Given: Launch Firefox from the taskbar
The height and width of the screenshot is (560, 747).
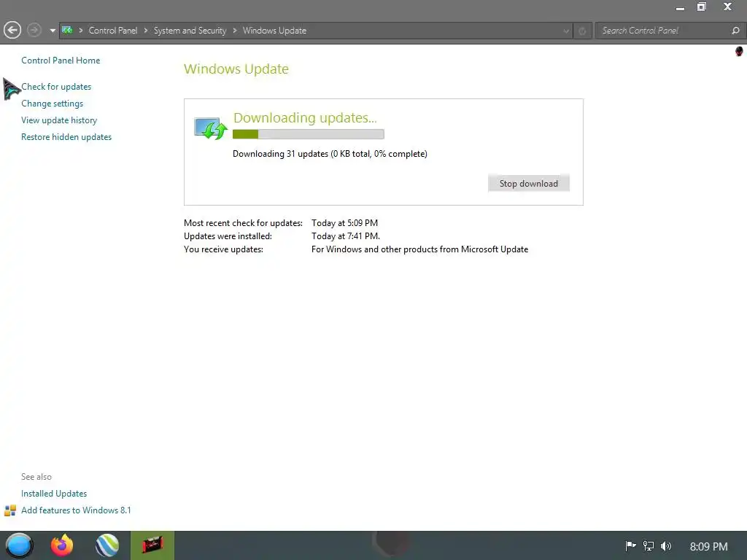Looking at the screenshot, I should point(62,545).
